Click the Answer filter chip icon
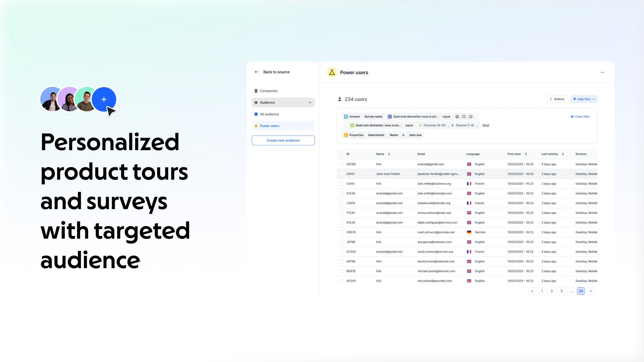 [346, 117]
